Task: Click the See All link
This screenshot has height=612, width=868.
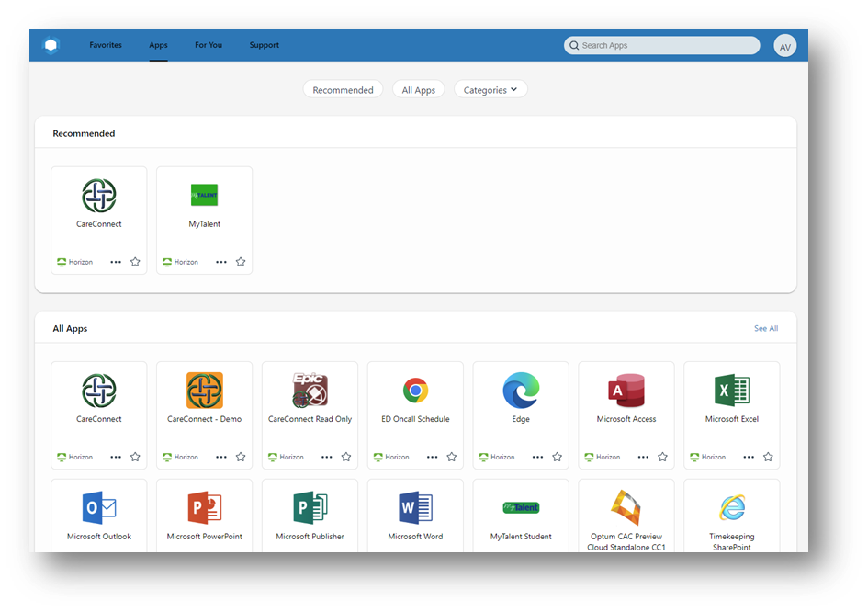Action: 766,328
